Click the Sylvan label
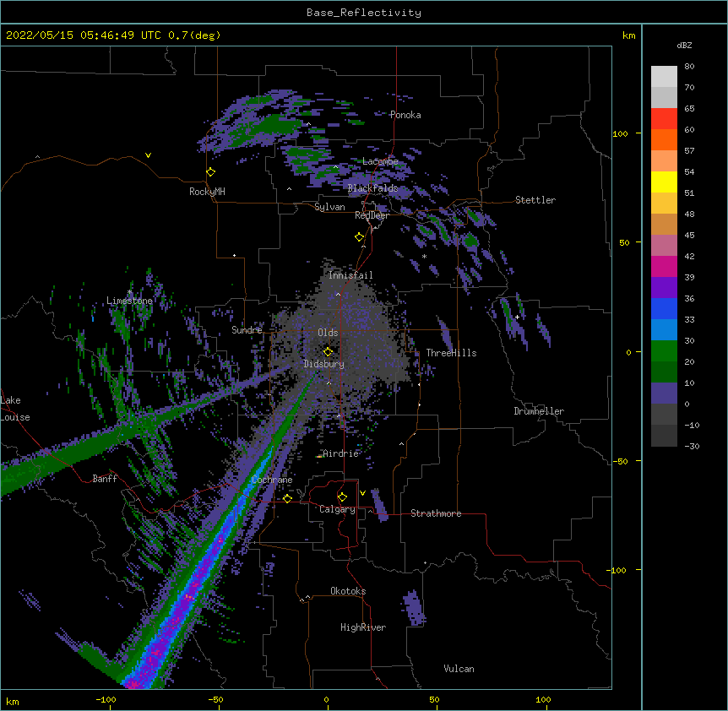Screen dimensions: 728x711 pos(329,207)
